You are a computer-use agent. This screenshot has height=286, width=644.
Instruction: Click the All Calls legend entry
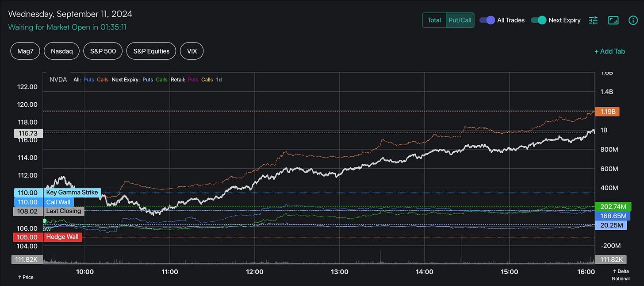click(103, 80)
